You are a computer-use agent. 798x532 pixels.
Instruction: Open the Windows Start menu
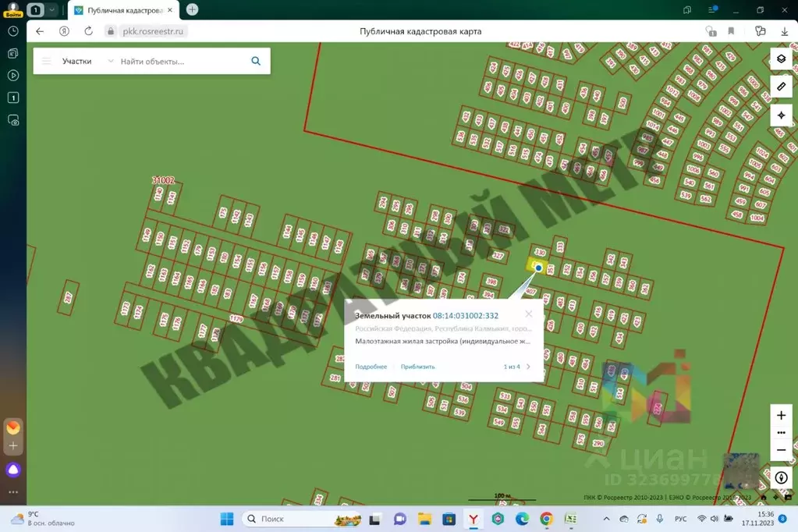pos(226,519)
